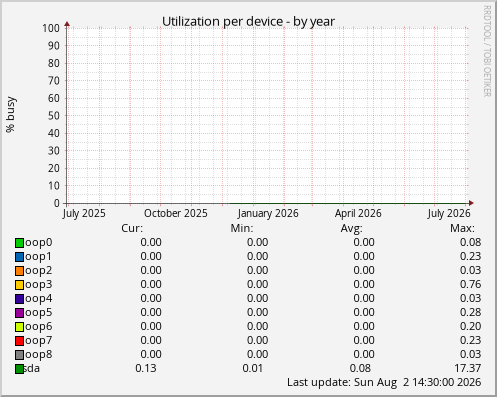Click the Last update timestamp text

coord(384,382)
